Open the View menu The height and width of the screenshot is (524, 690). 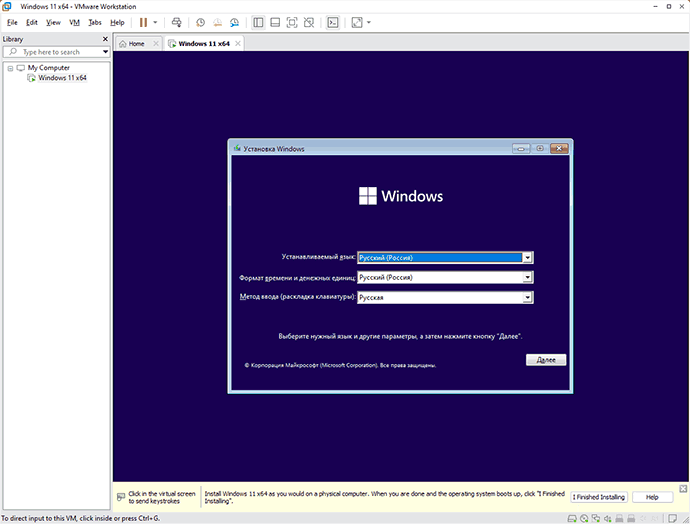coord(53,22)
